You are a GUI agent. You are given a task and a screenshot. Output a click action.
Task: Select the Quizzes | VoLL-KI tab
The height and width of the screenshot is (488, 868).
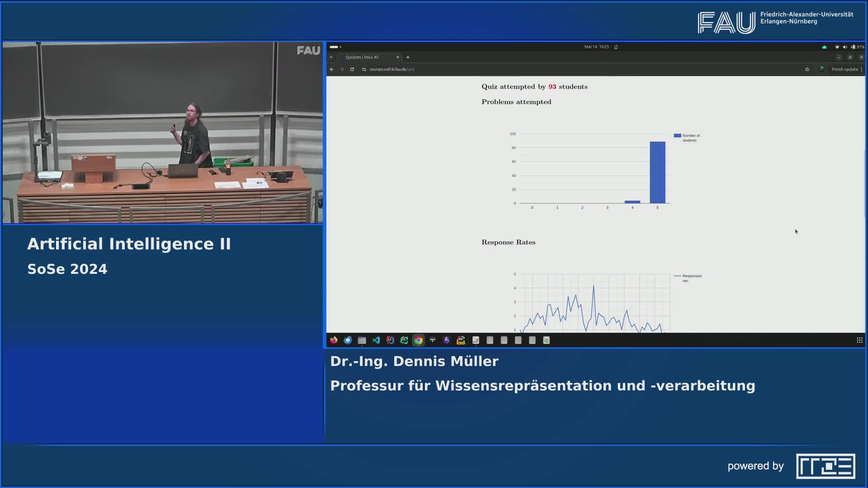(362, 57)
